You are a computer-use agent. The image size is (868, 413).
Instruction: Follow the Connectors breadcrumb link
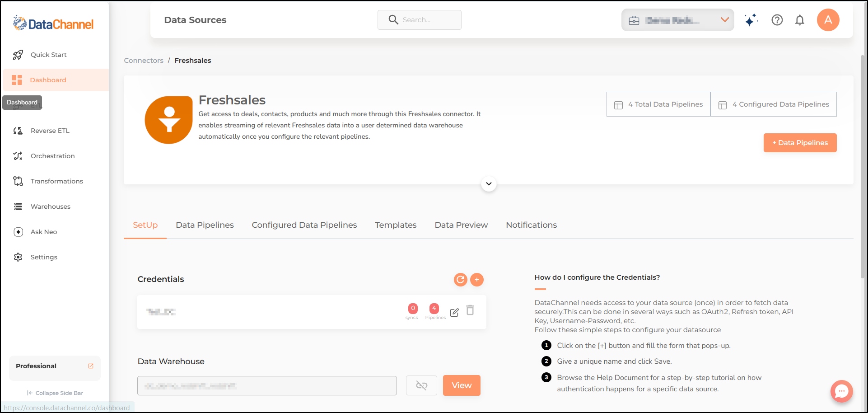144,61
